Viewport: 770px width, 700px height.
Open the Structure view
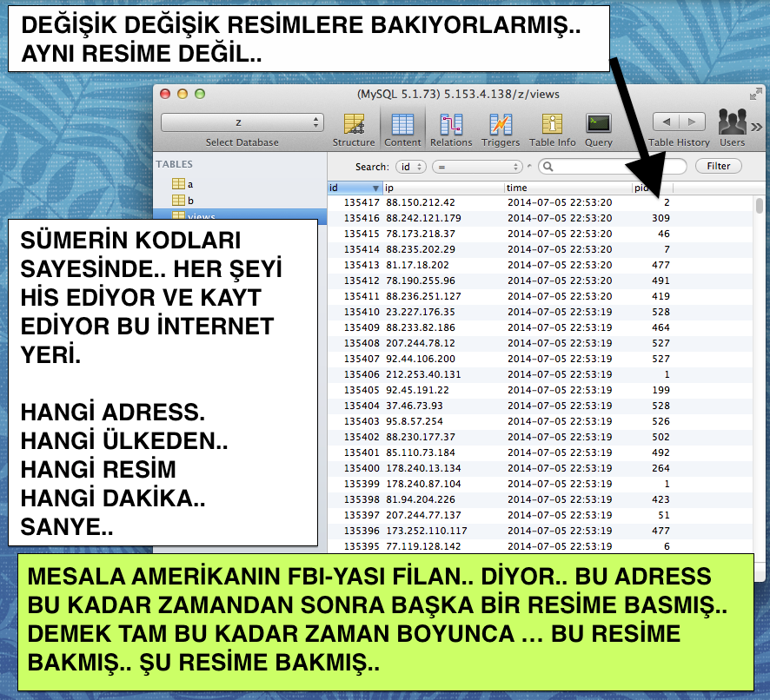tap(354, 129)
